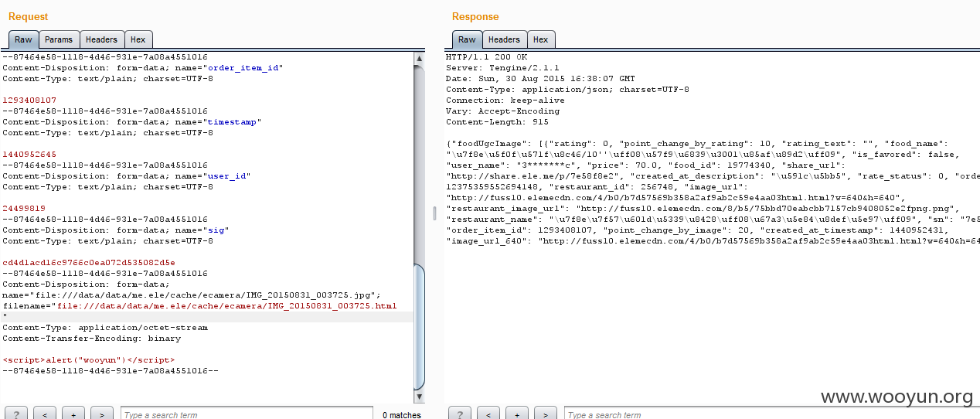Click the name="sig" Content-Disposition line
980x419 pixels.
[x=116, y=230]
